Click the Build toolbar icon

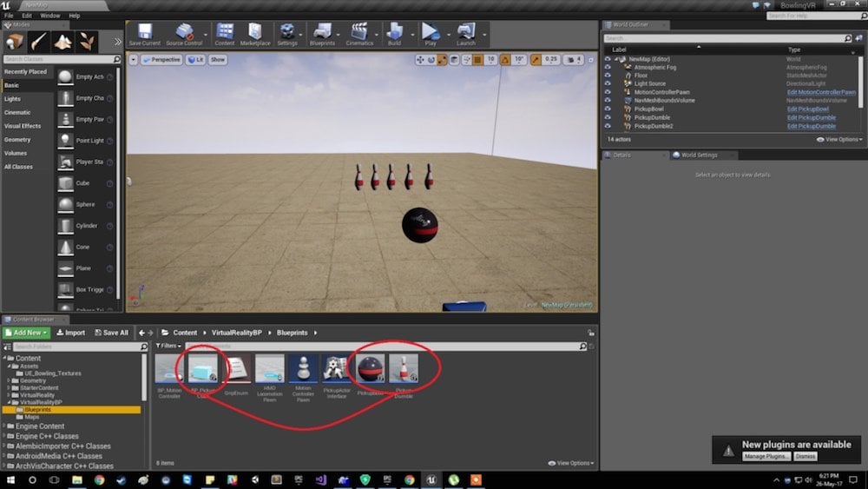pos(395,33)
